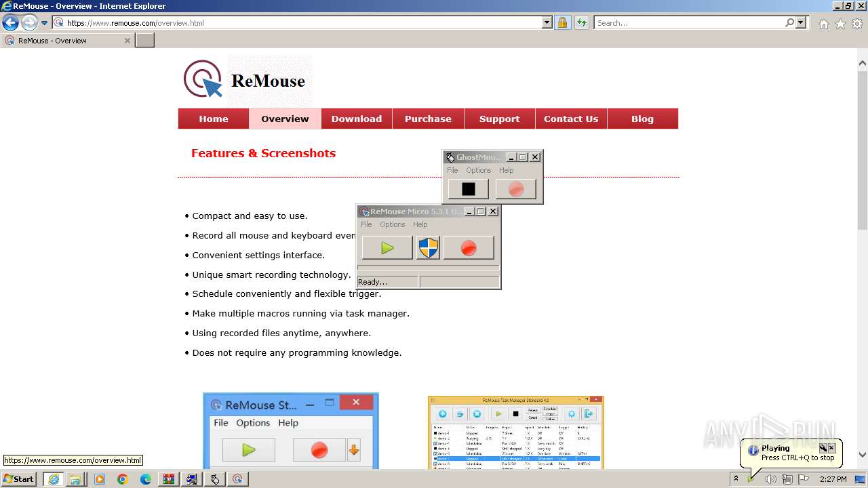
Task: Open the Contact Us page tab
Action: [571, 119]
